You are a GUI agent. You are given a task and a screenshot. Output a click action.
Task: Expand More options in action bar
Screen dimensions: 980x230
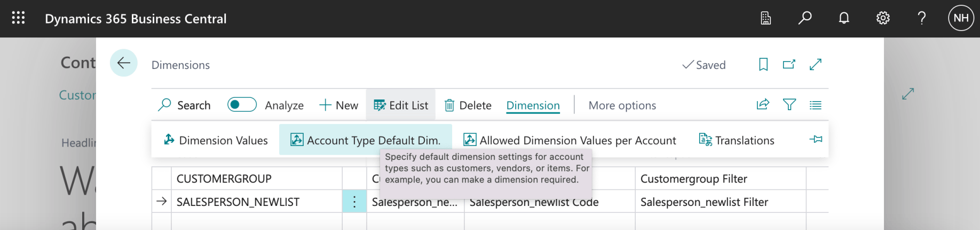(x=622, y=105)
